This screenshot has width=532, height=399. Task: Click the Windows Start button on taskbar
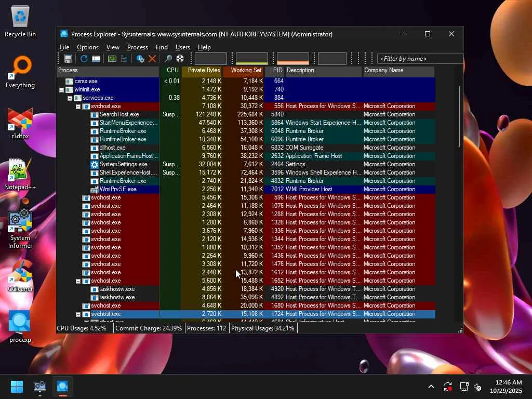pyautogui.click(x=17, y=387)
